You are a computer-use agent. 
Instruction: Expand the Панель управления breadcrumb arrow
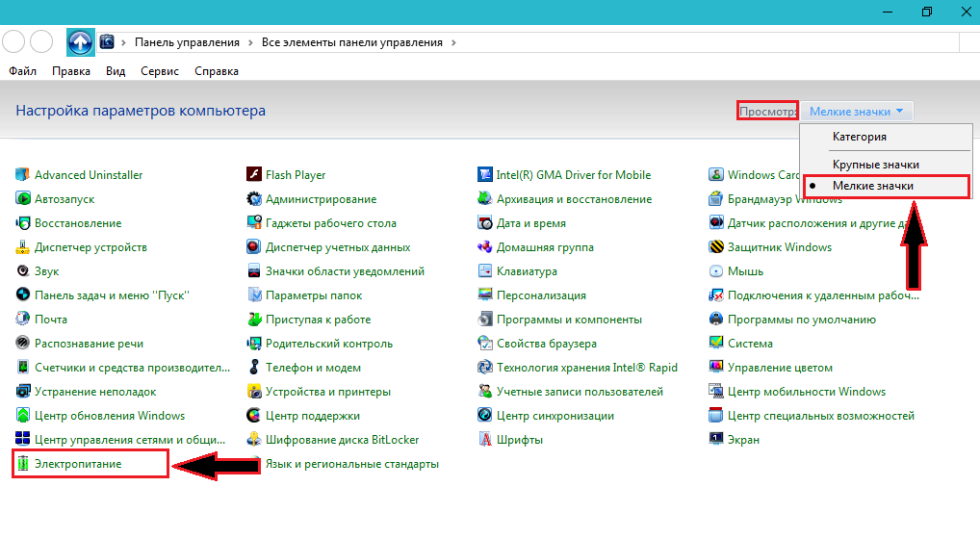click(x=250, y=42)
